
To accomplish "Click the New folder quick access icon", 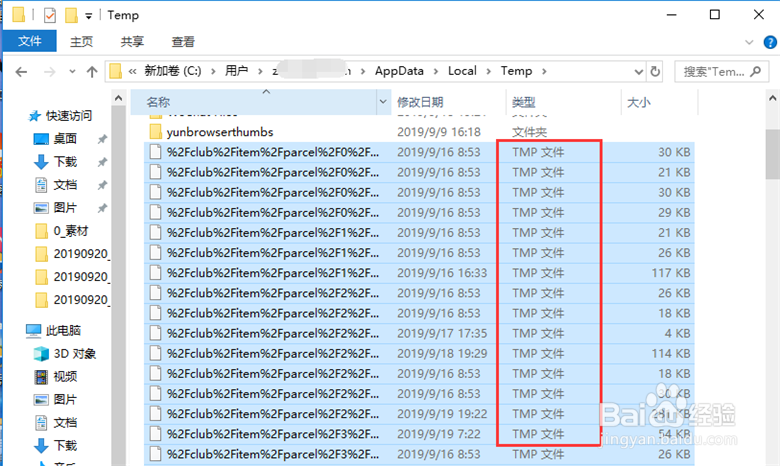I will coord(71,15).
